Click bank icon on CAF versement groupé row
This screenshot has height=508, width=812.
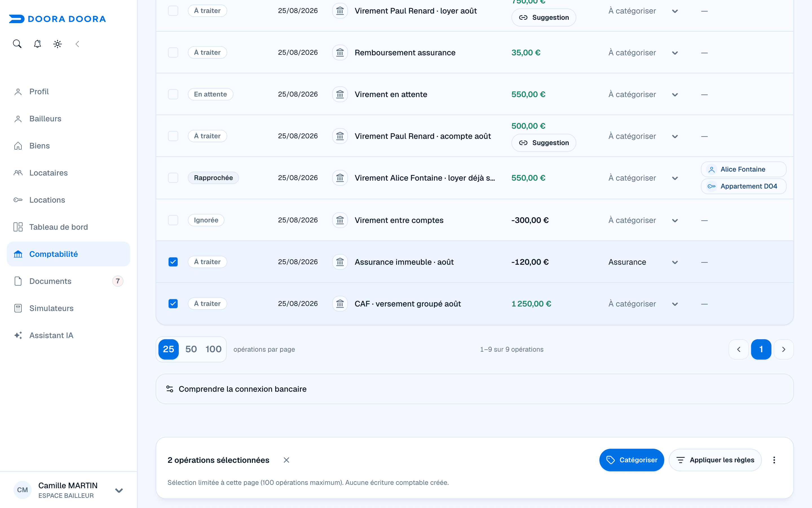click(x=340, y=304)
